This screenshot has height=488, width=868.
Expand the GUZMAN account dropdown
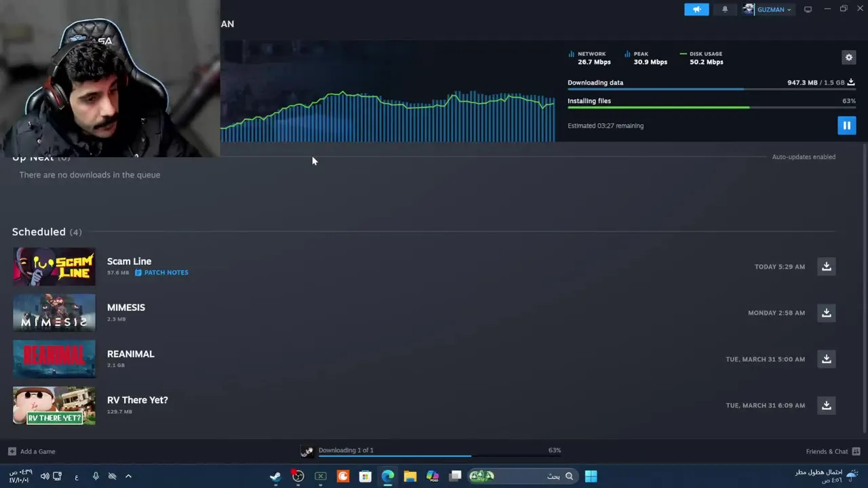(x=768, y=9)
